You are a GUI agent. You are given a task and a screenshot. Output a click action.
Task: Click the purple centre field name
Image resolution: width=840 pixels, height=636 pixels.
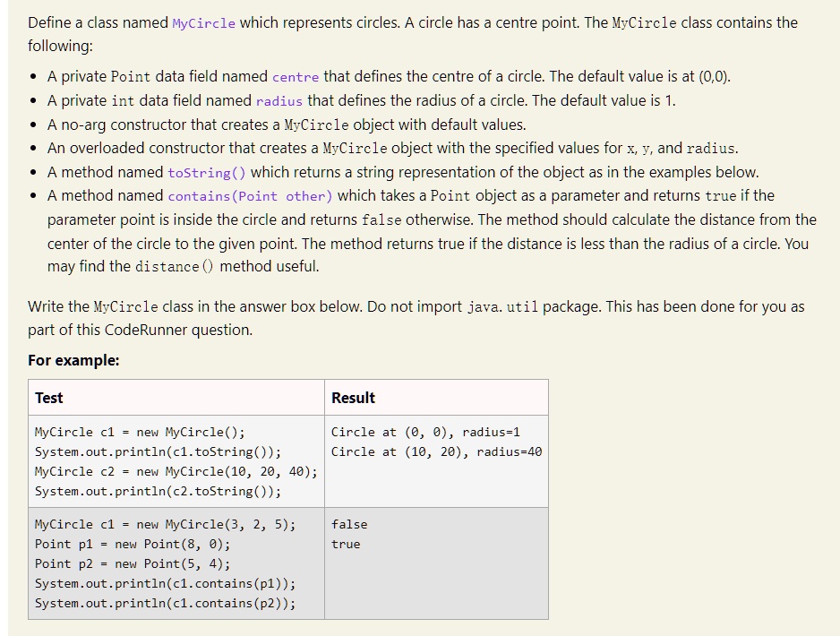coord(296,77)
